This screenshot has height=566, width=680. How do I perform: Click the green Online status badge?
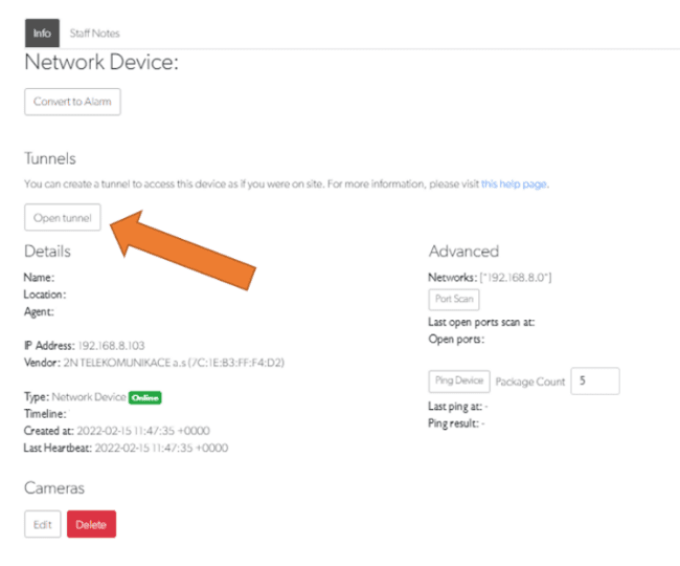[144, 397]
